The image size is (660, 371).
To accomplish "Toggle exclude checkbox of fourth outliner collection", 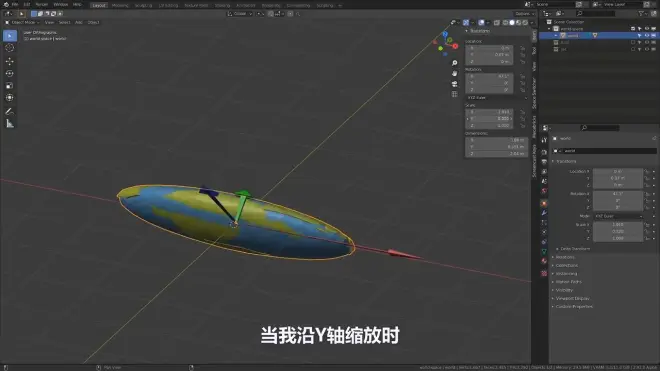I will pos(633,49).
